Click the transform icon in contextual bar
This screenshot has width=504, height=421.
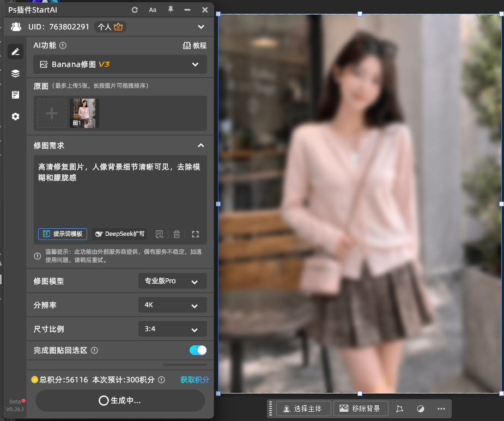(399, 409)
